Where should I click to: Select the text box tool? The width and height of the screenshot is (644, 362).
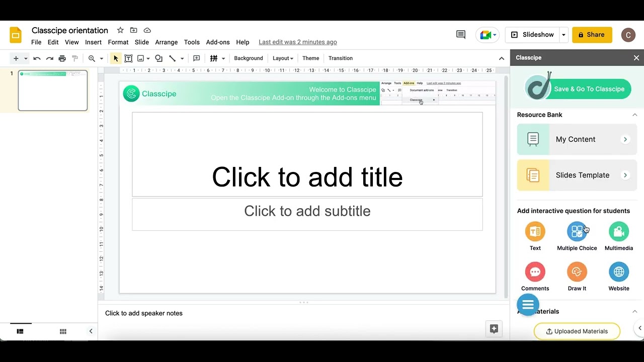(x=128, y=58)
